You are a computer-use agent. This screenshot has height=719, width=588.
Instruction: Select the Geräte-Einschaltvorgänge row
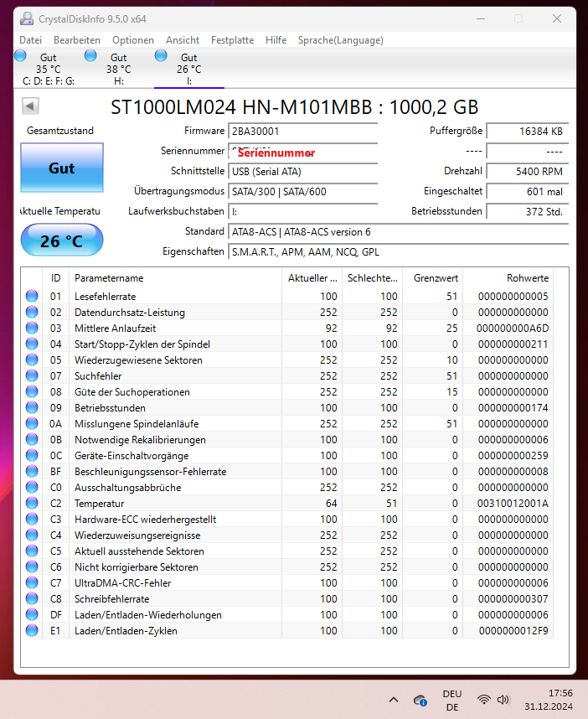287,455
